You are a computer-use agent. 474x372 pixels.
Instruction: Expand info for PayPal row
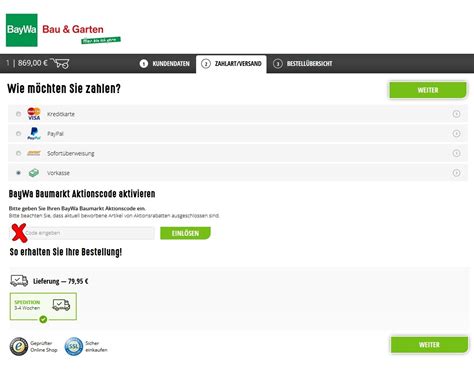456,134
